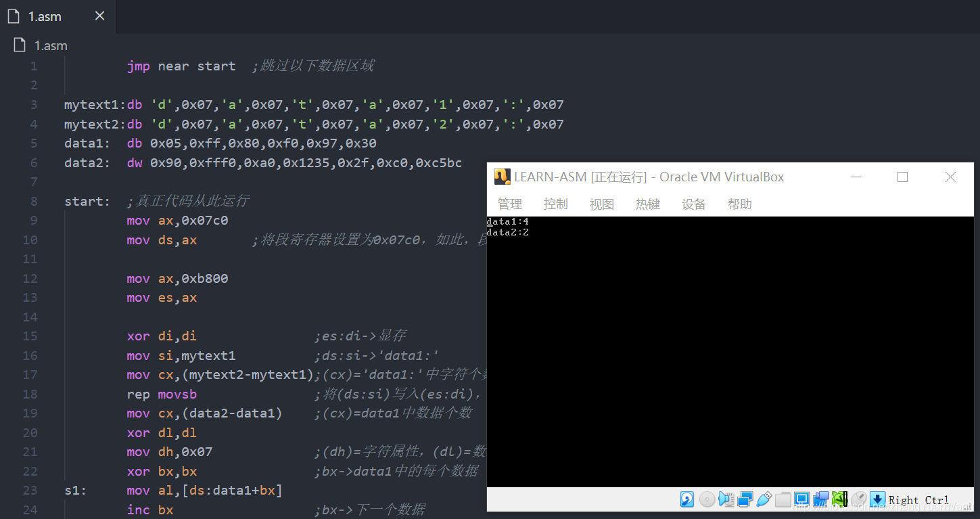The width and height of the screenshot is (980, 519).
Task: Click 'mov cx,(data2-data1)' on line 19
Action: (x=204, y=413)
